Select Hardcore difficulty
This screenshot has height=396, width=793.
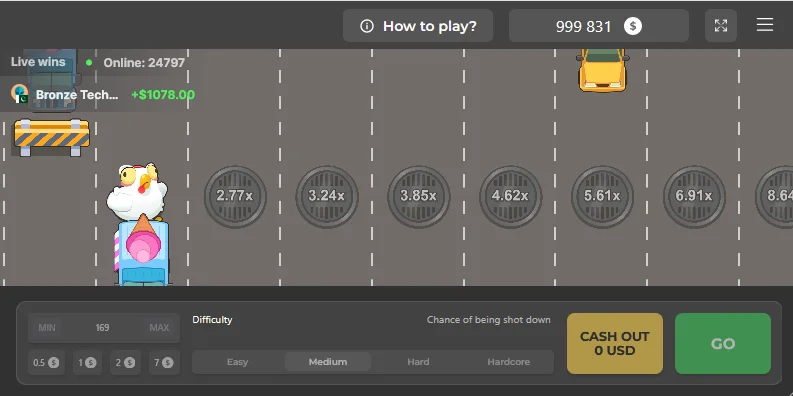(509, 362)
